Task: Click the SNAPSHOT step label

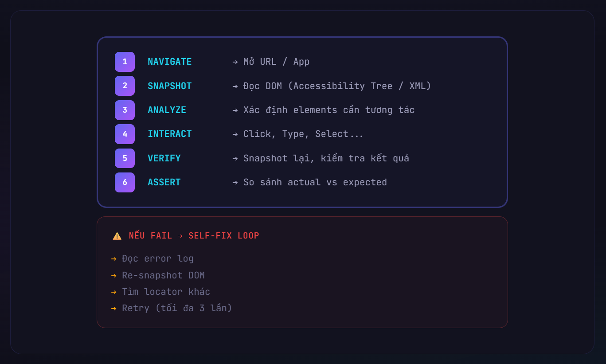Action: click(170, 86)
